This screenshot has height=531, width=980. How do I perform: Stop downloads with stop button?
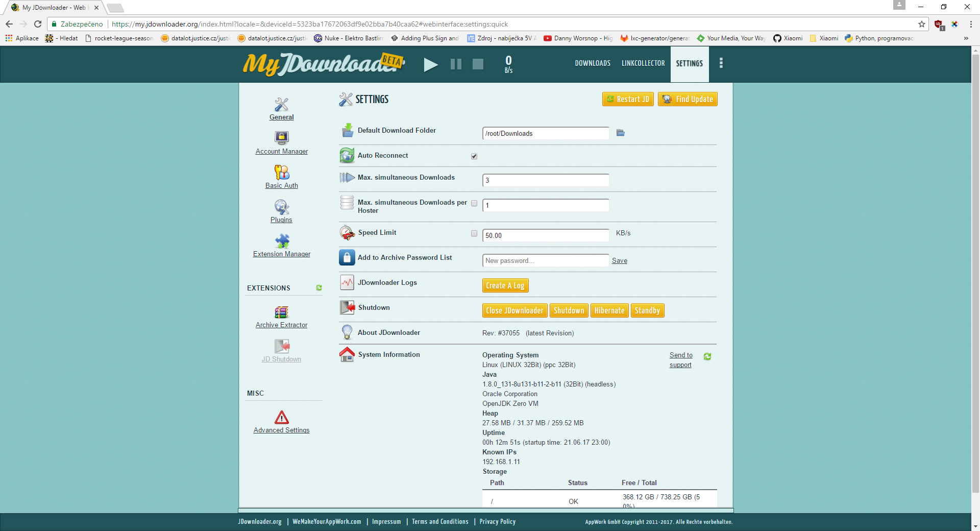(x=478, y=64)
